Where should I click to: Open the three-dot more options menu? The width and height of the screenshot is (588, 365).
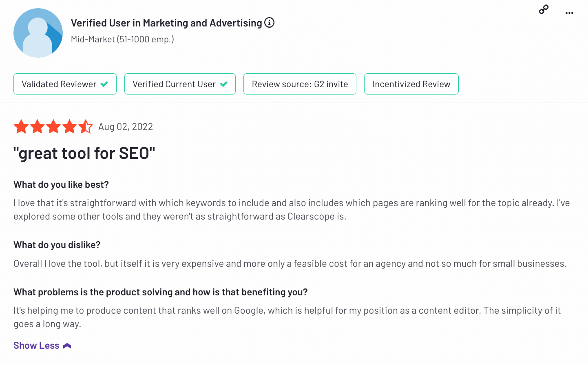click(569, 13)
